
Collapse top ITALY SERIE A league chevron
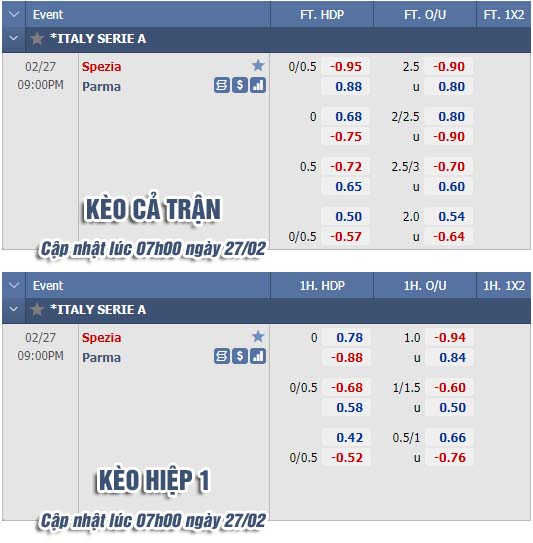pyautogui.click(x=14, y=38)
